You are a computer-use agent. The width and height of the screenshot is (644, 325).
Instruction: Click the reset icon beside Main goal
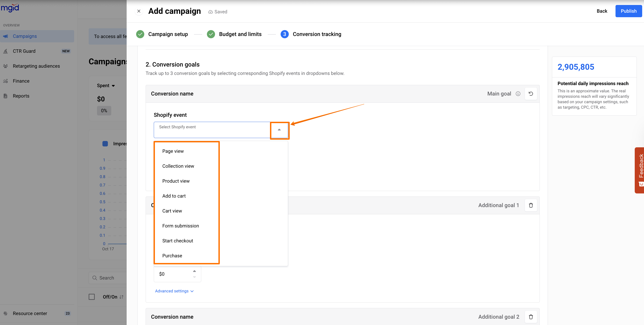coord(530,93)
